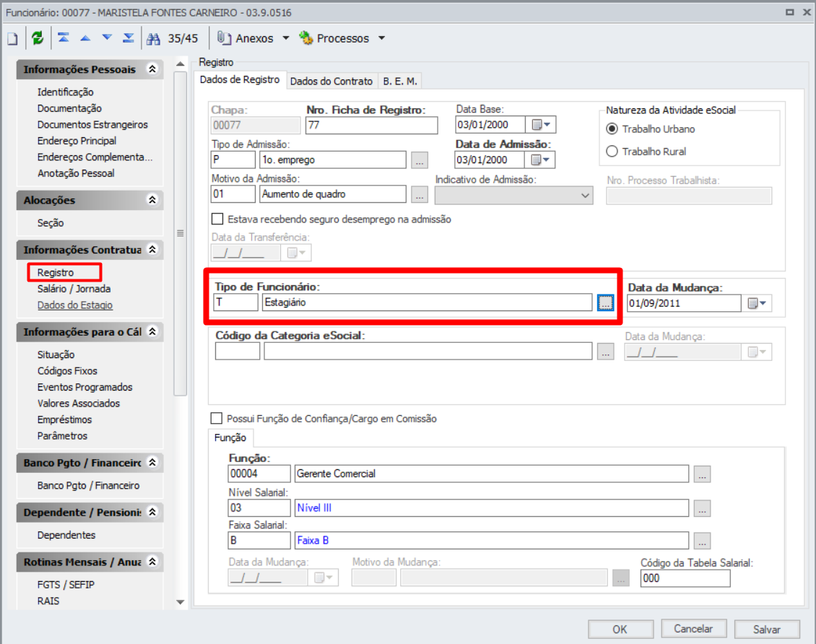This screenshot has width=816, height=644.
Task: Go to the next record arrow
Action: 107,38
